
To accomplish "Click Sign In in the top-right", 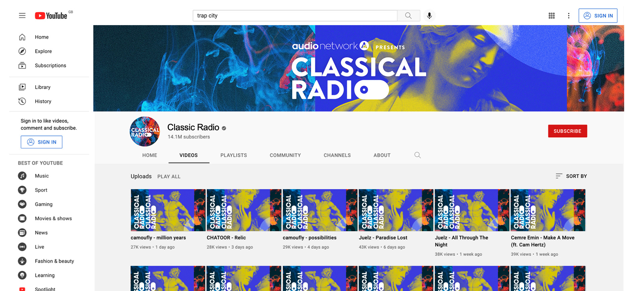I will (x=598, y=16).
